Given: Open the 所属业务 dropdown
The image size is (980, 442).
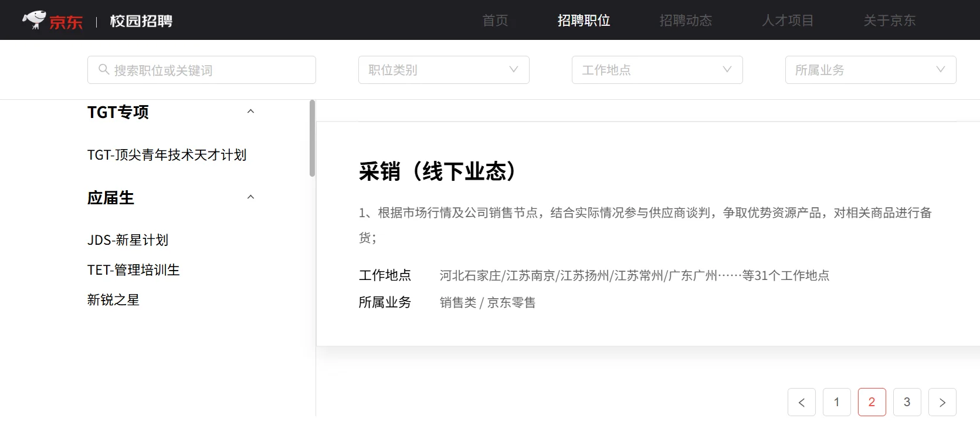Looking at the screenshot, I should (x=870, y=70).
